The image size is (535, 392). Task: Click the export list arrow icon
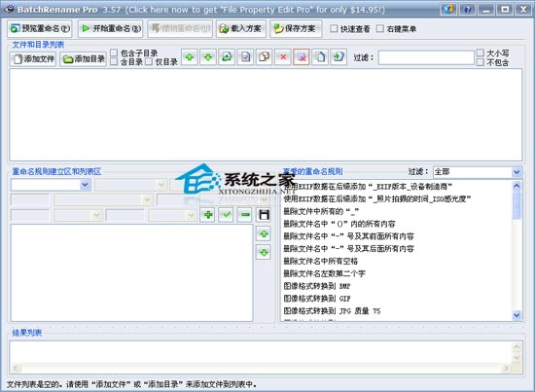[x=339, y=57]
